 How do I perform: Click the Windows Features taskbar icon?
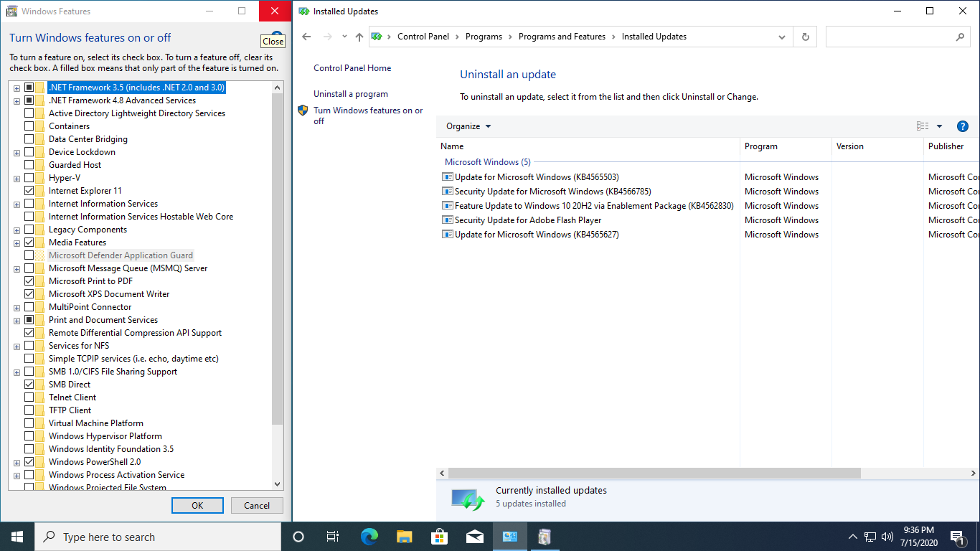[545, 537]
